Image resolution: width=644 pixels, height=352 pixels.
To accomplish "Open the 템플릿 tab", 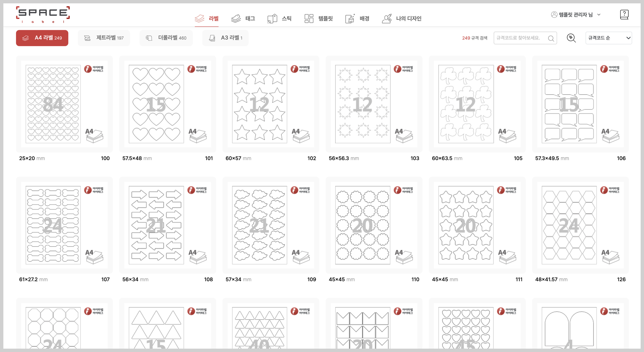I will tap(318, 18).
